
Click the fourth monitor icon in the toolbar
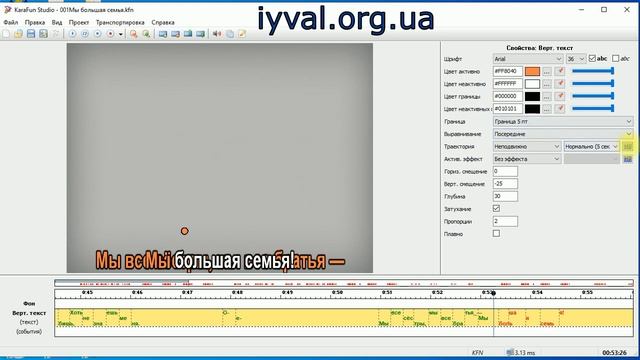200,34
